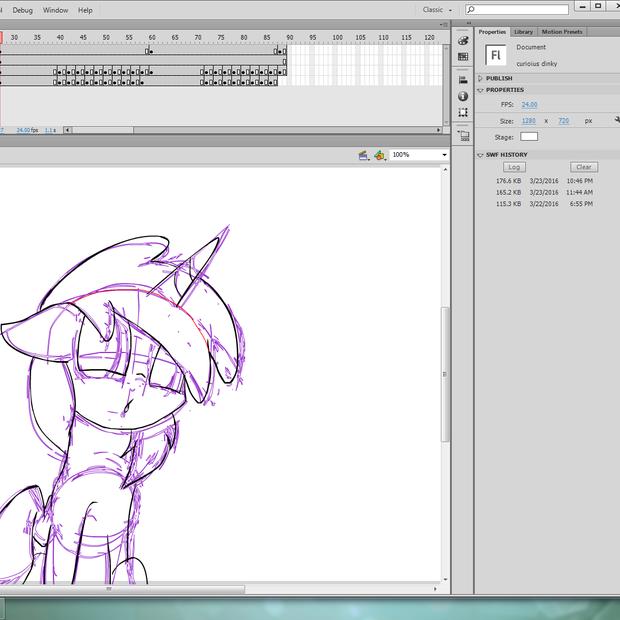This screenshot has height=620, width=620.
Task: Switch to the Motion Presets tab
Action: [x=562, y=32]
